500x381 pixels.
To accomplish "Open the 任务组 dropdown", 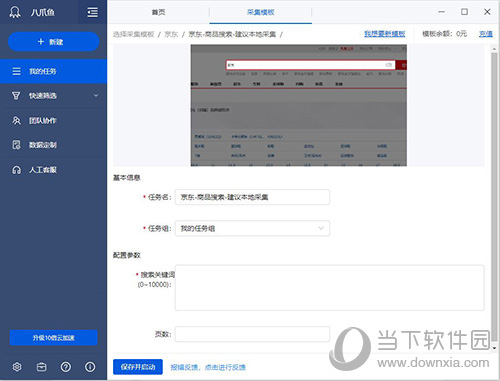I will pyautogui.click(x=252, y=228).
